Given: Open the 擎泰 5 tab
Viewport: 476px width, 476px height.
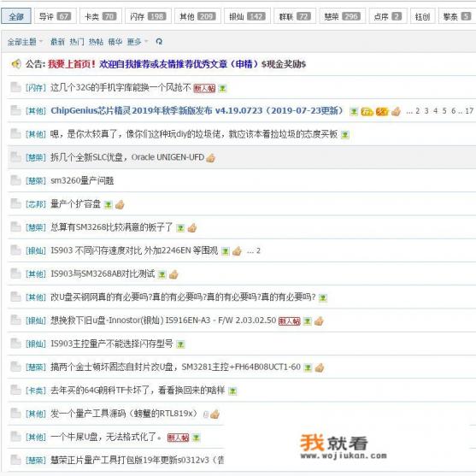Looking at the screenshot, I should [x=457, y=16].
